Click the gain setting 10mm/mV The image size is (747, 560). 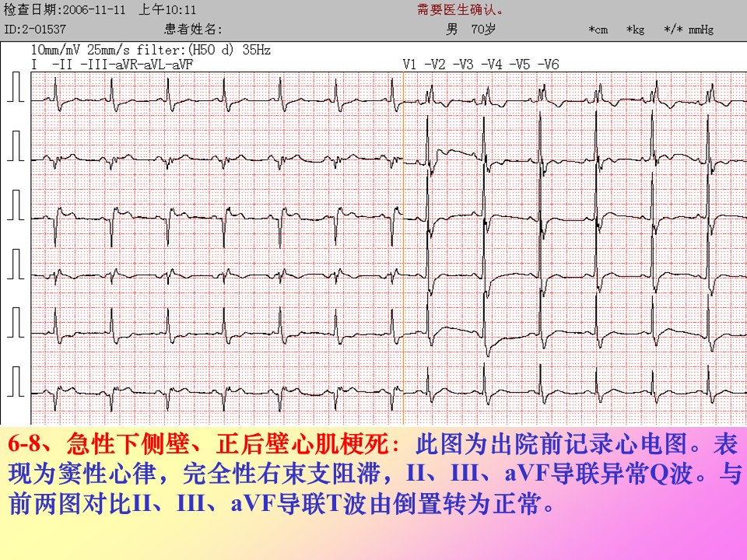coord(55,50)
